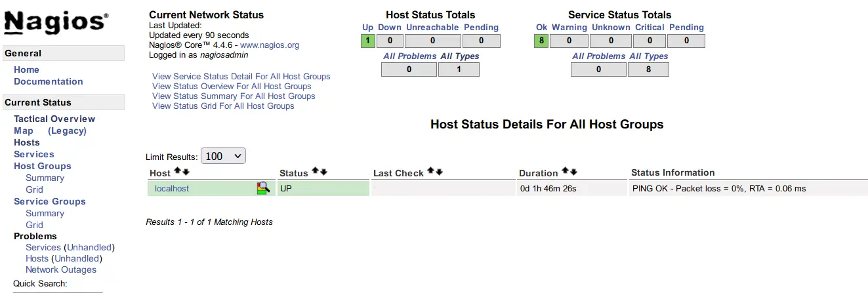Select Hosts in Current Status menu
Screen dimensions: 868x293
pos(27,142)
